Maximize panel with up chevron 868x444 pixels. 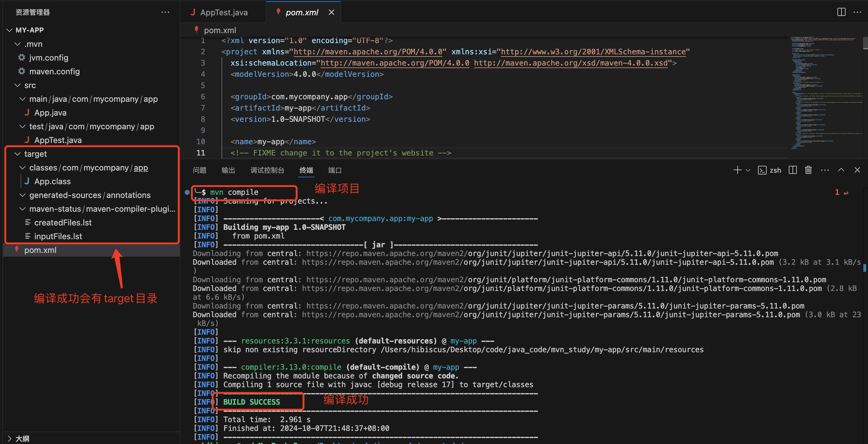841,170
